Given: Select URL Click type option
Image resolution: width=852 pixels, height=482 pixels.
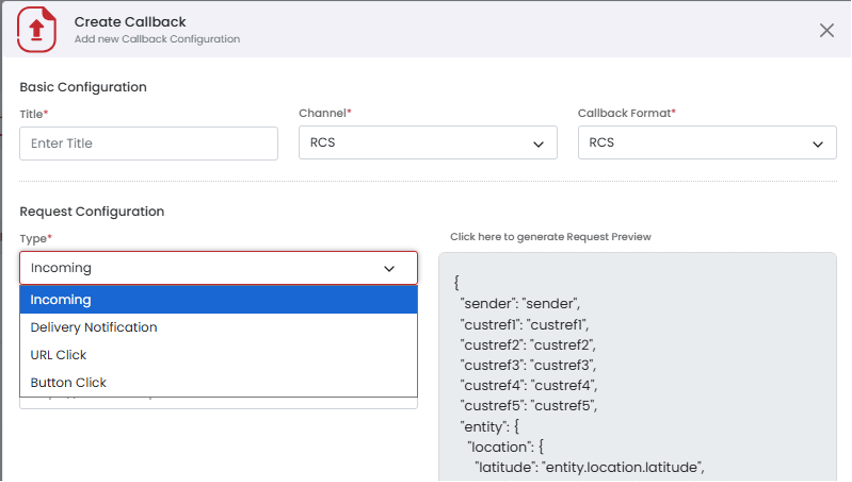Looking at the screenshot, I should [x=218, y=355].
